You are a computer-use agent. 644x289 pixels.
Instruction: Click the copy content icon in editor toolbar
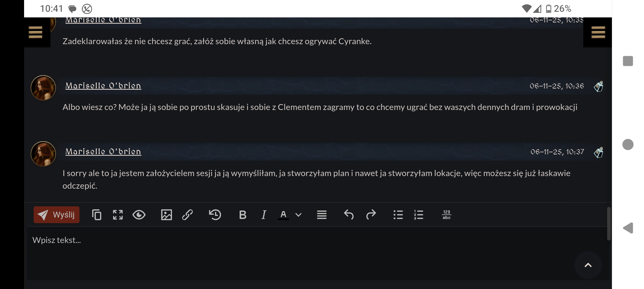click(x=97, y=215)
